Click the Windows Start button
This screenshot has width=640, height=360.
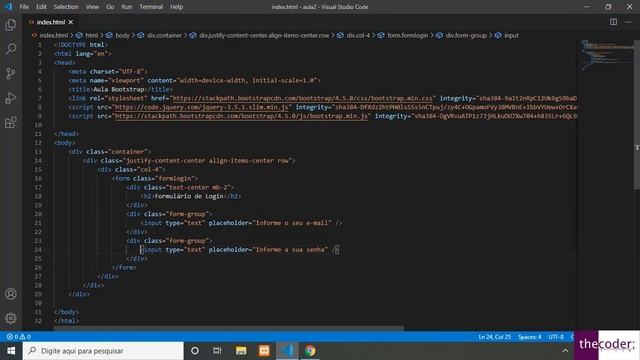pos(11,351)
